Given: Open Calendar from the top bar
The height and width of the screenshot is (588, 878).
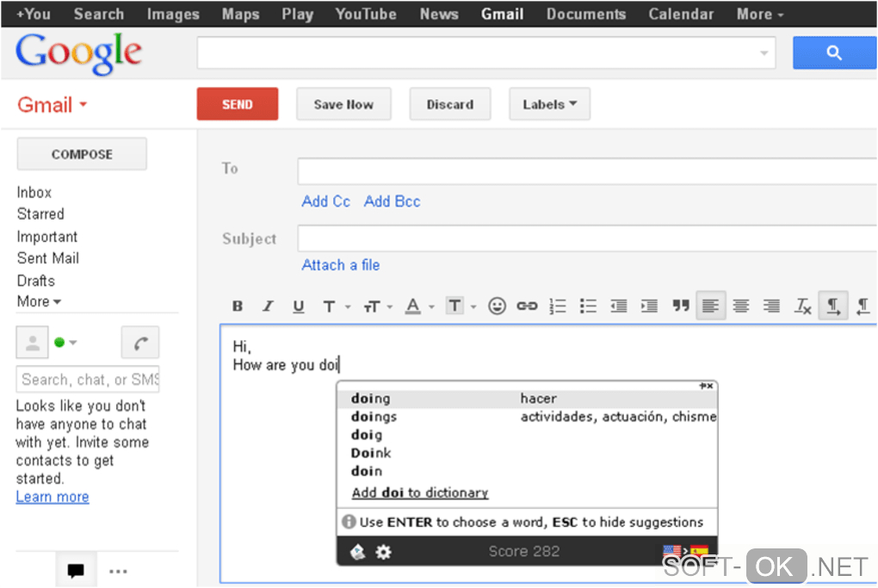Looking at the screenshot, I should pos(681,14).
